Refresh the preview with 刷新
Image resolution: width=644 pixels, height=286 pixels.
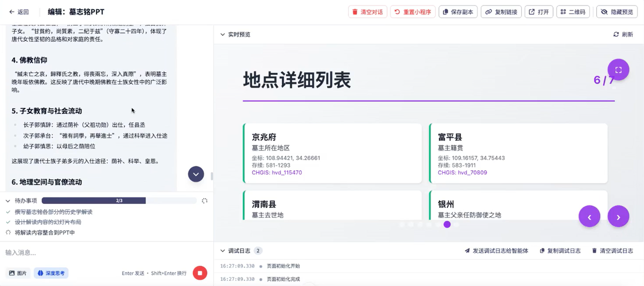tap(623, 35)
